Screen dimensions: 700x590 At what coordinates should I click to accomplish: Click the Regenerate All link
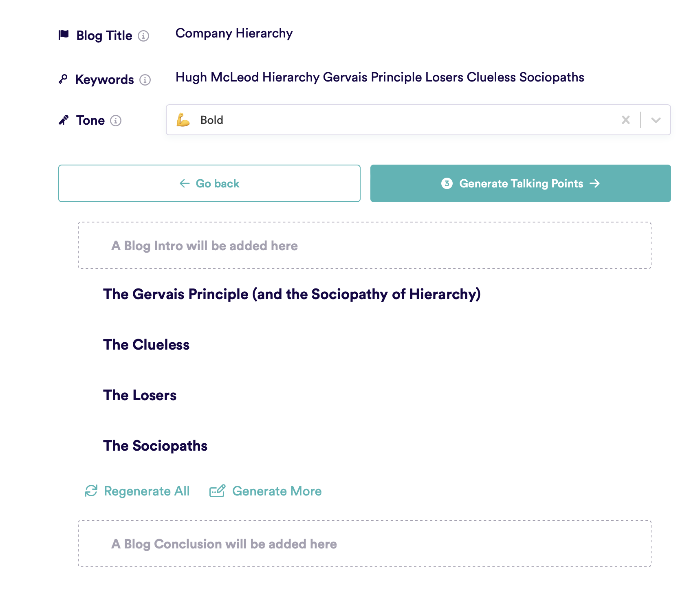pos(147,491)
